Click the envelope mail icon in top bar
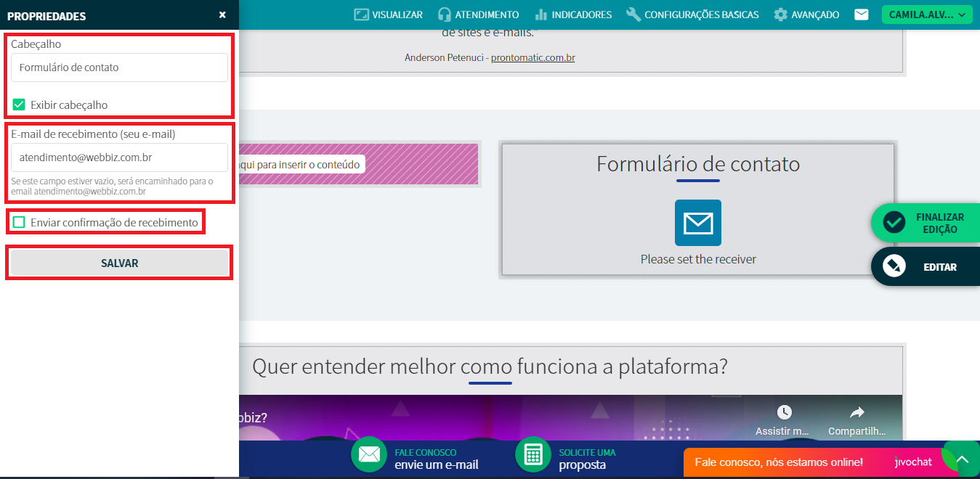980x479 pixels. click(861, 15)
